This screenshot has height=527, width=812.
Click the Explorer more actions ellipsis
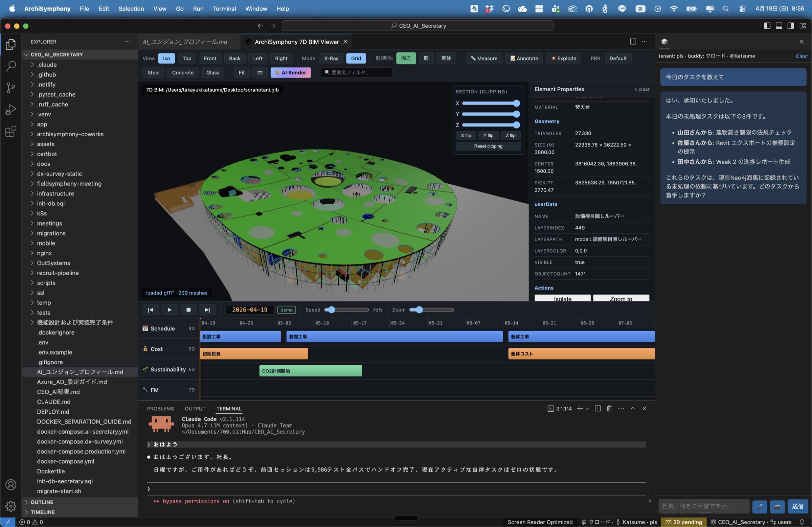point(128,42)
